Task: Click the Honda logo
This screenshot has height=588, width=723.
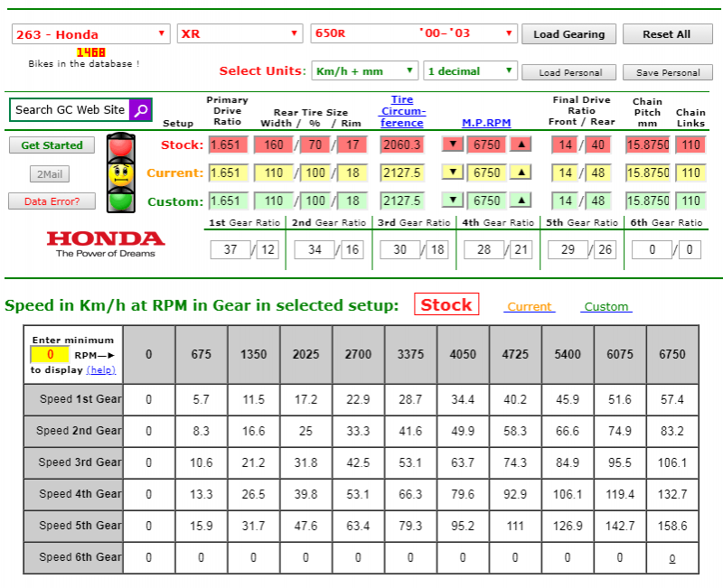Action: click(x=106, y=242)
